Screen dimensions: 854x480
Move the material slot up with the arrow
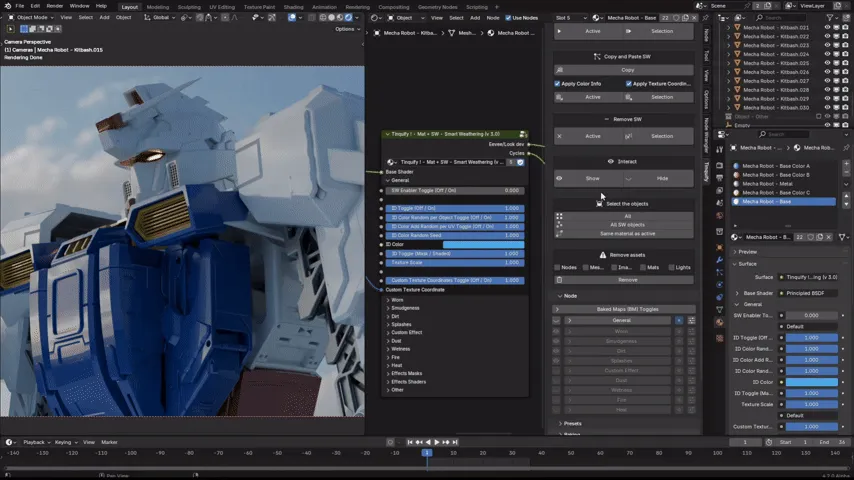(846, 198)
